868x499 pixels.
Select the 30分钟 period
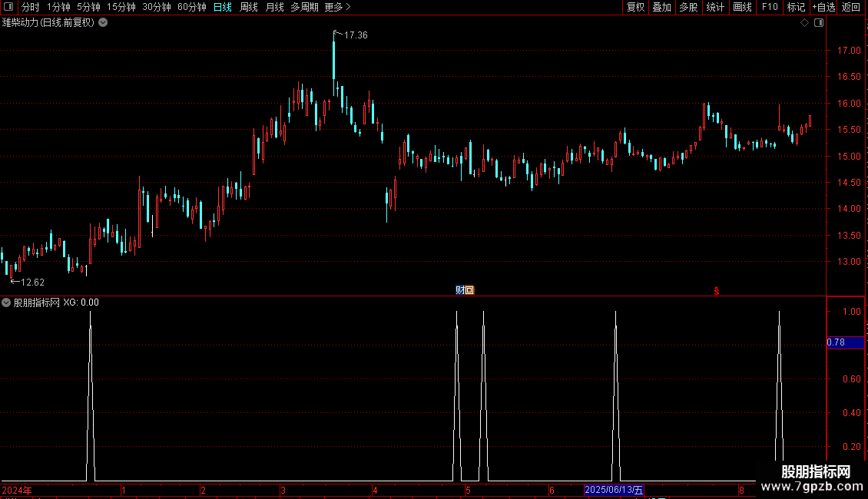pos(157,7)
